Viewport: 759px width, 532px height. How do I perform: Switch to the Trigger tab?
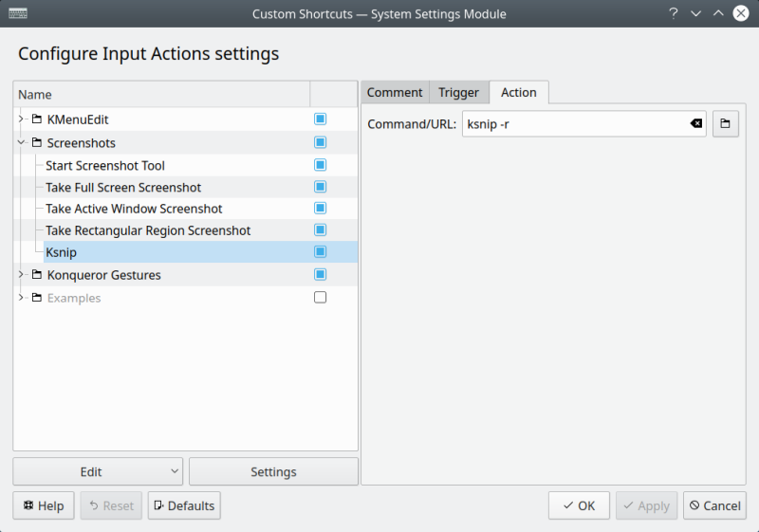(x=458, y=92)
